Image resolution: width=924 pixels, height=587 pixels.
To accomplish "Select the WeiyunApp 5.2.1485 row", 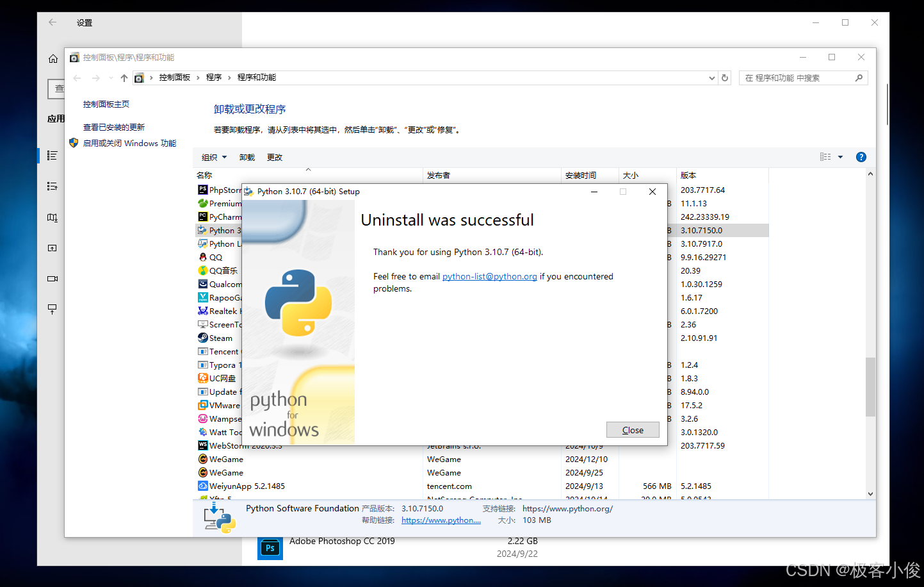I will (481, 486).
